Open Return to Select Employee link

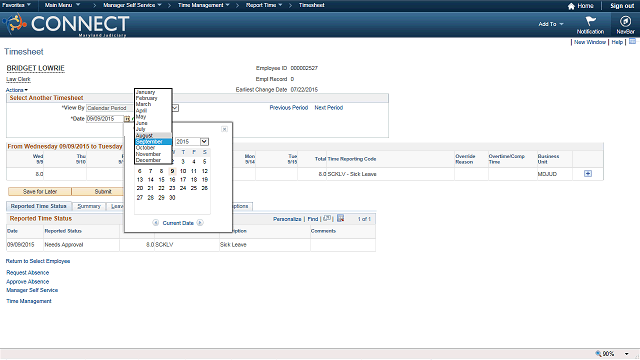38,261
